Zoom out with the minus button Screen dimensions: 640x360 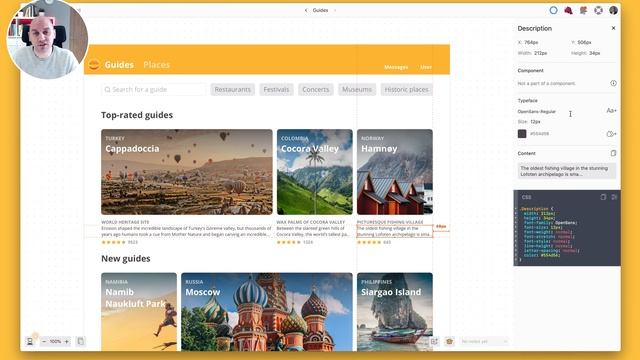pos(44,341)
